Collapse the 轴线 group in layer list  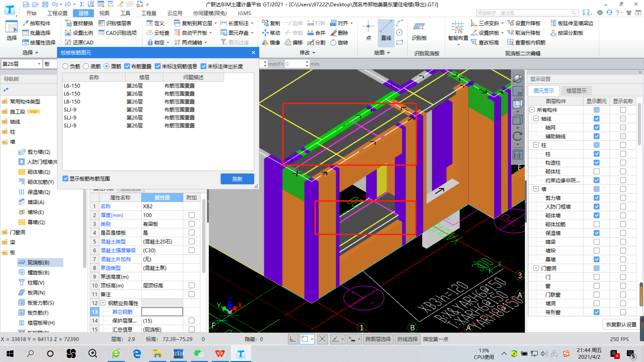[x=536, y=119]
